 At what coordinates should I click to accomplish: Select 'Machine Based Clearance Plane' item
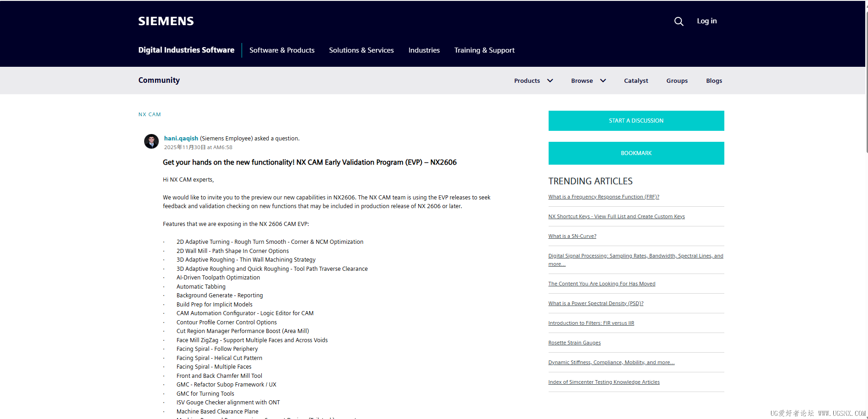218,412
